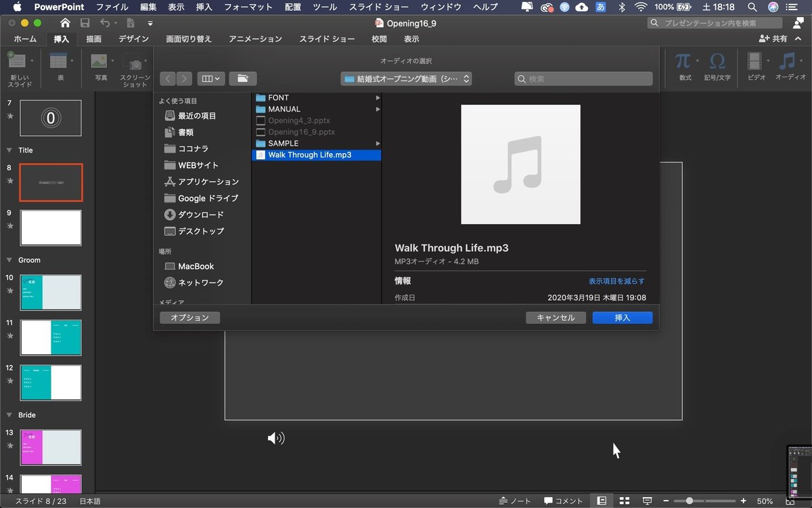Viewport: 812px width, 508px height.
Task: Open Spotlight search magnifier in menu bar
Action: pos(752,7)
